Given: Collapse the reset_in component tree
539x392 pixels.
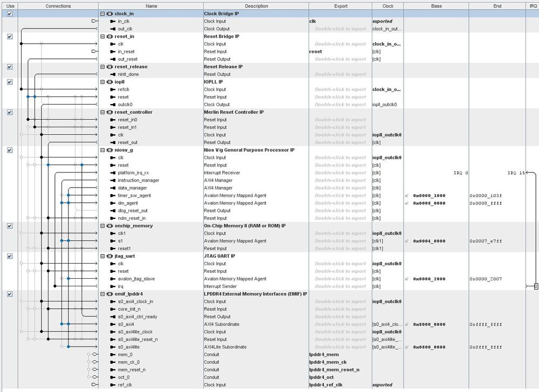Looking at the screenshot, I should (x=103, y=37).
